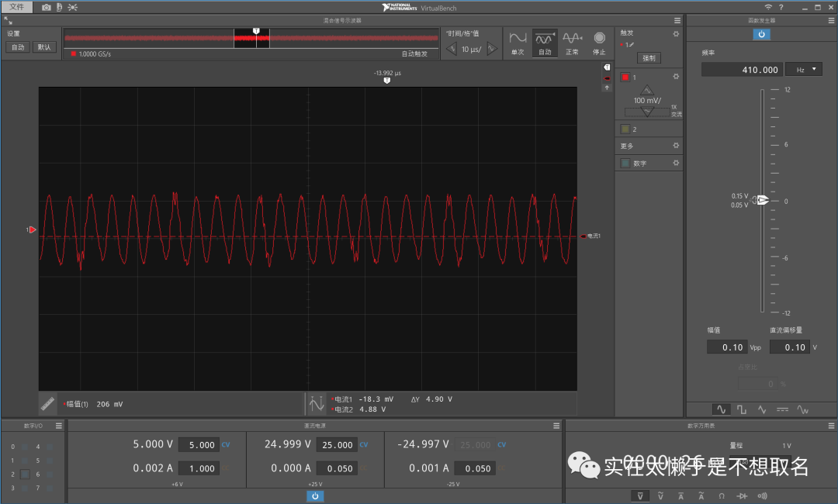This screenshot has height=504, width=838.
Task: Click the 410.000 frequency input field
Action: (x=741, y=70)
